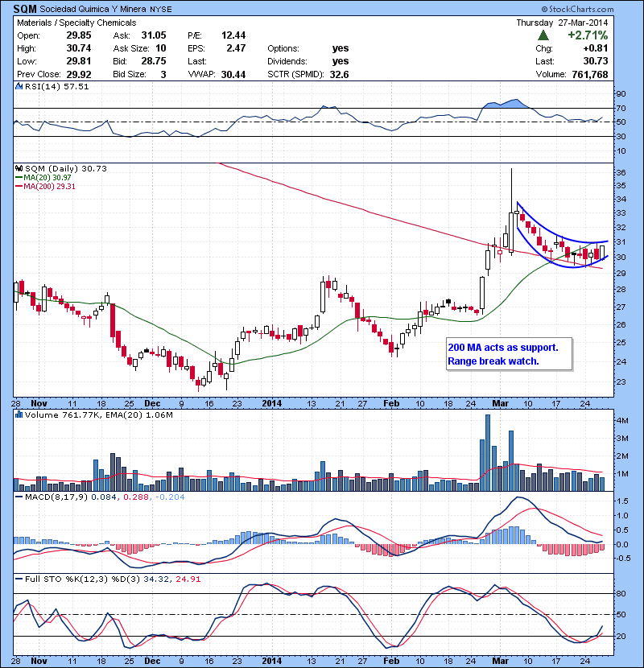Click the +2.71% percent change value
This screenshot has width=644, height=668.
[x=588, y=35]
